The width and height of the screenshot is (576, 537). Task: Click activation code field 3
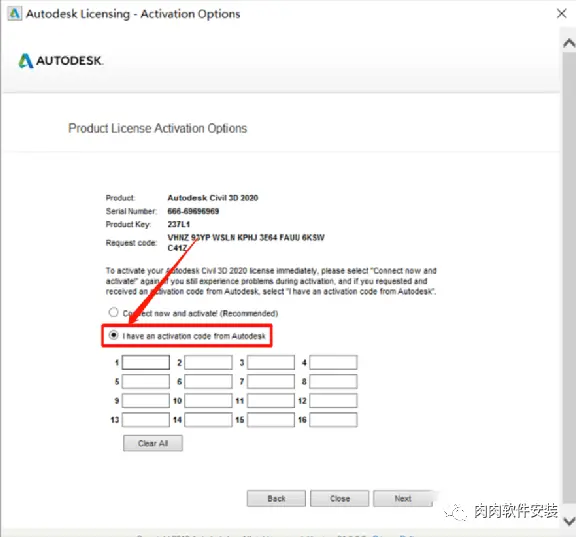coord(271,362)
